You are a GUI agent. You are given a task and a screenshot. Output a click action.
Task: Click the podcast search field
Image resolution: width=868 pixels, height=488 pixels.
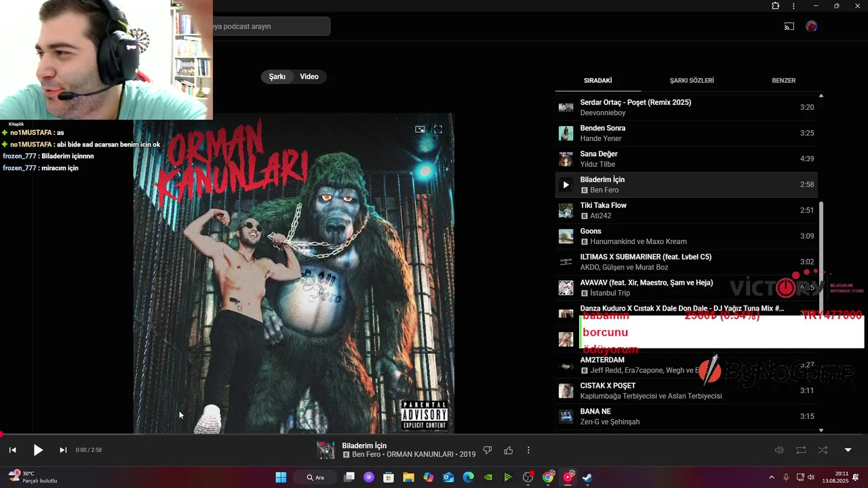coord(271,26)
